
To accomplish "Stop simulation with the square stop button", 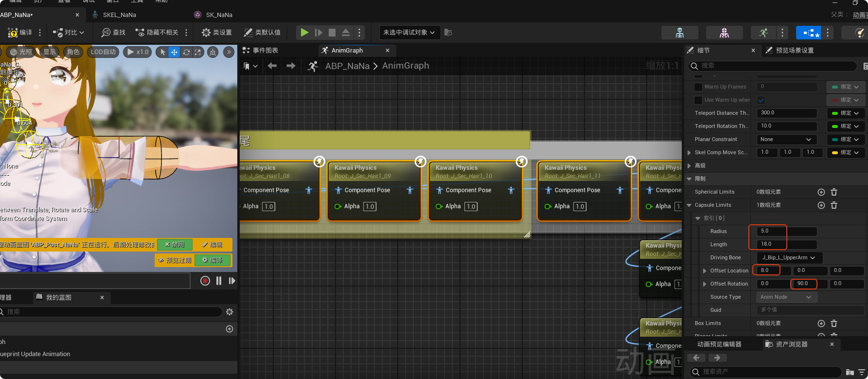I will click(x=332, y=33).
